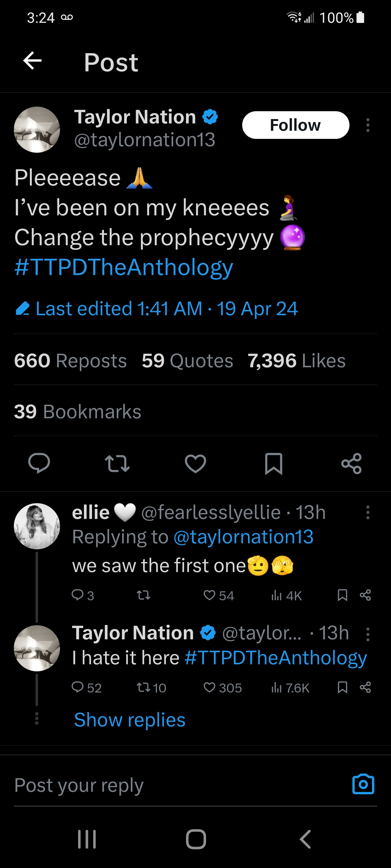This screenshot has height=868, width=391.
Task: Follow Taylor Nation
Action: [x=295, y=125]
